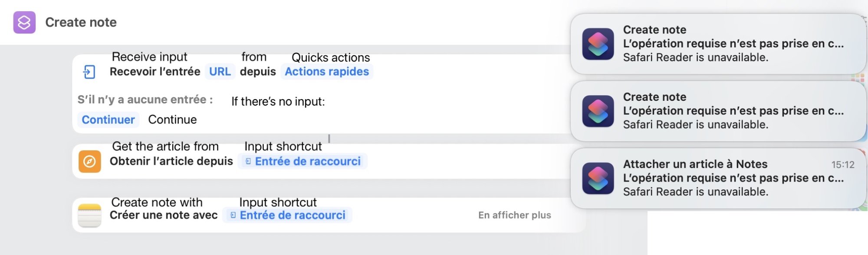
Task: Click the small icon inside Obtenir l'article token
Action: point(248,162)
